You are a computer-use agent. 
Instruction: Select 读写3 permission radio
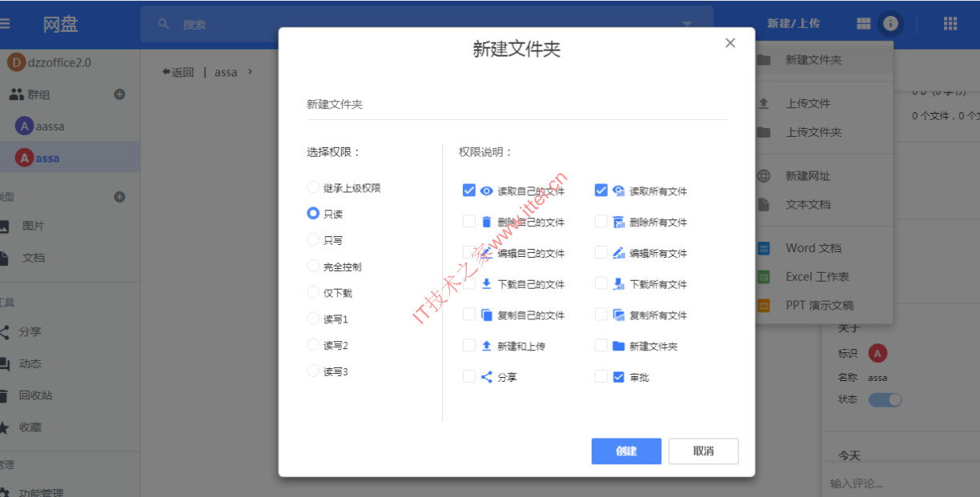(x=313, y=371)
